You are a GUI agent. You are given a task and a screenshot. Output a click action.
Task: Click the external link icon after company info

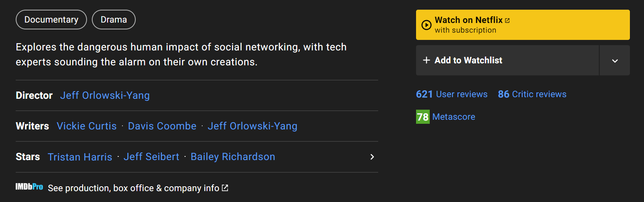(225, 188)
